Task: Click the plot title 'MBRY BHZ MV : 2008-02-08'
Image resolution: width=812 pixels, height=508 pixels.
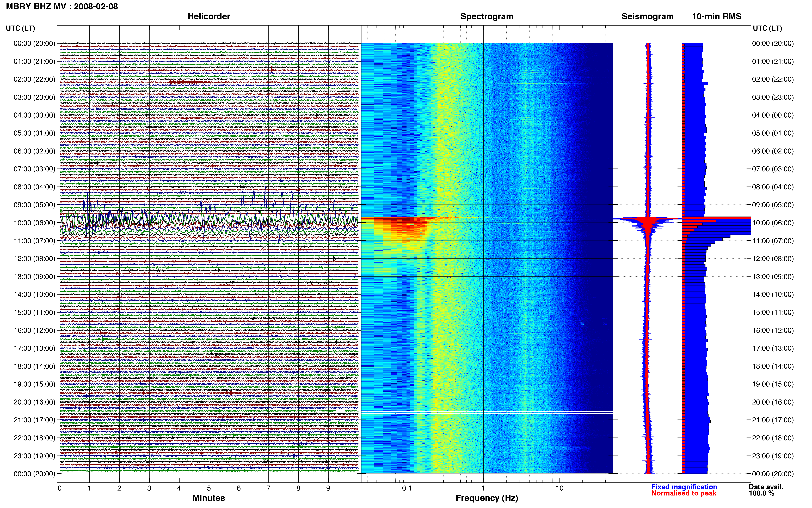Action: point(62,6)
